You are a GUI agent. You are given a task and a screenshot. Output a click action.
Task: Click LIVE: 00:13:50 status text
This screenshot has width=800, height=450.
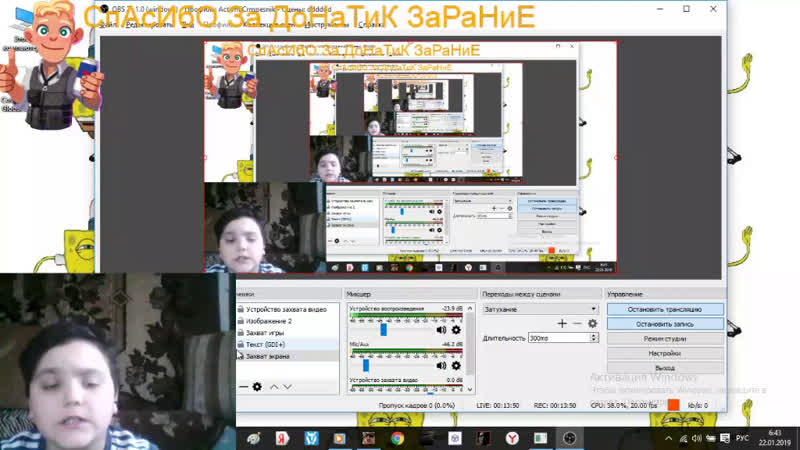point(497,406)
